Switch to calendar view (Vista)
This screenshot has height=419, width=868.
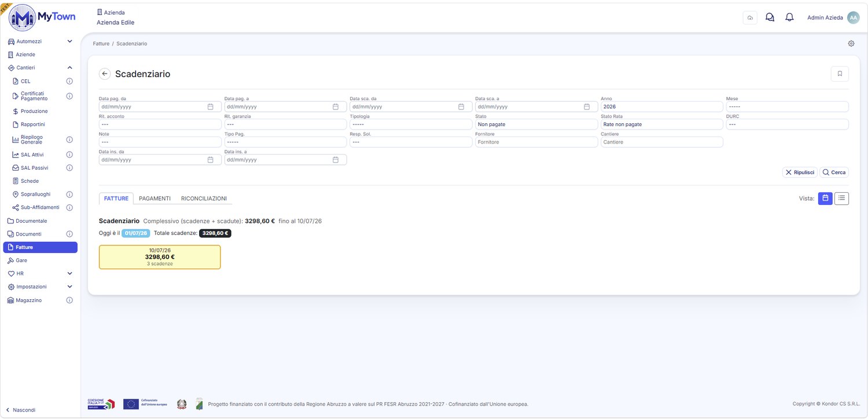825,199
